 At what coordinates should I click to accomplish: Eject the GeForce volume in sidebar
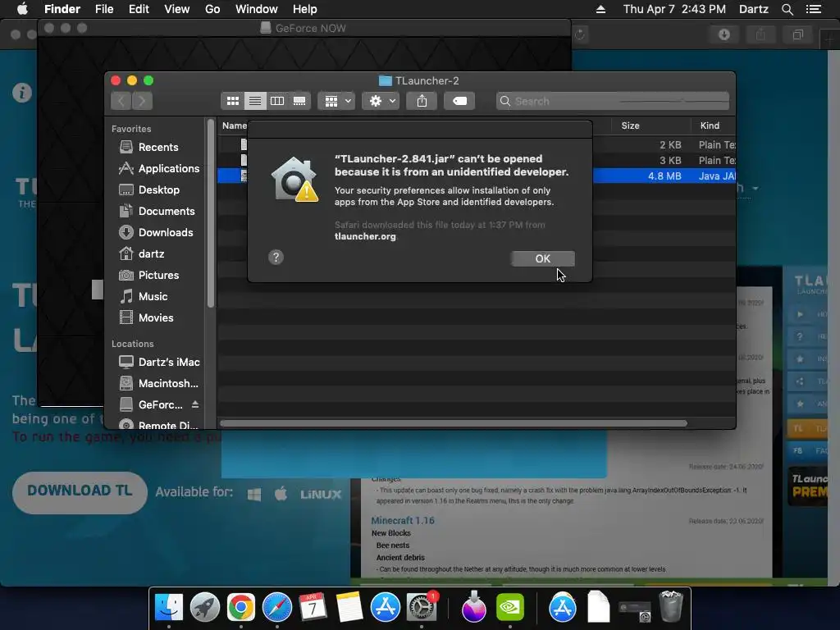tap(195, 404)
